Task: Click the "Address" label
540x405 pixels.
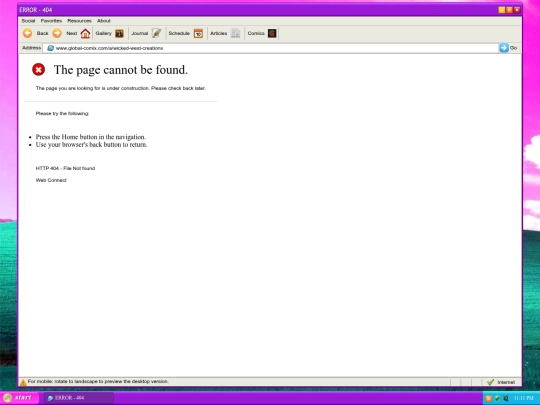Action: click(31, 48)
